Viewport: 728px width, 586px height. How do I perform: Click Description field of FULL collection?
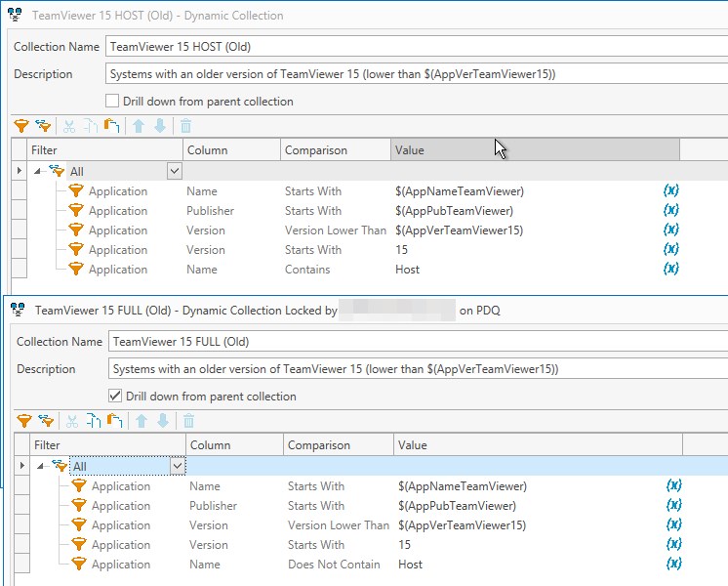(390, 369)
